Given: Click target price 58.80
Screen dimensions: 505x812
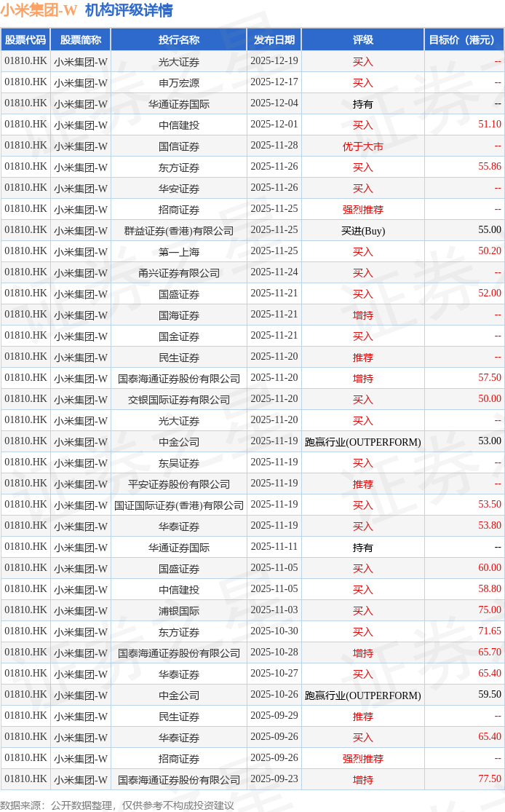Looking at the screenshot, I should [490, 589].
